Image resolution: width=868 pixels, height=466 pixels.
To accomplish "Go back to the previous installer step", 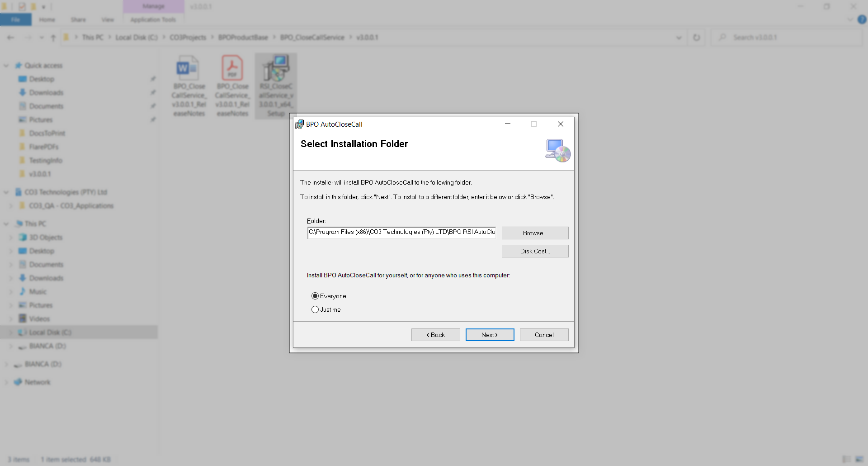I will (436, 335).
